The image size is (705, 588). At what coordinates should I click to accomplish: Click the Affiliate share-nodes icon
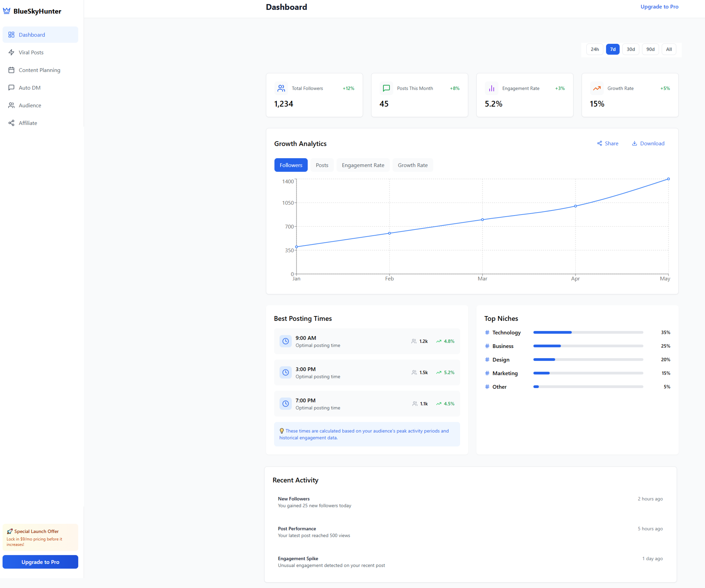click(11, 123)
